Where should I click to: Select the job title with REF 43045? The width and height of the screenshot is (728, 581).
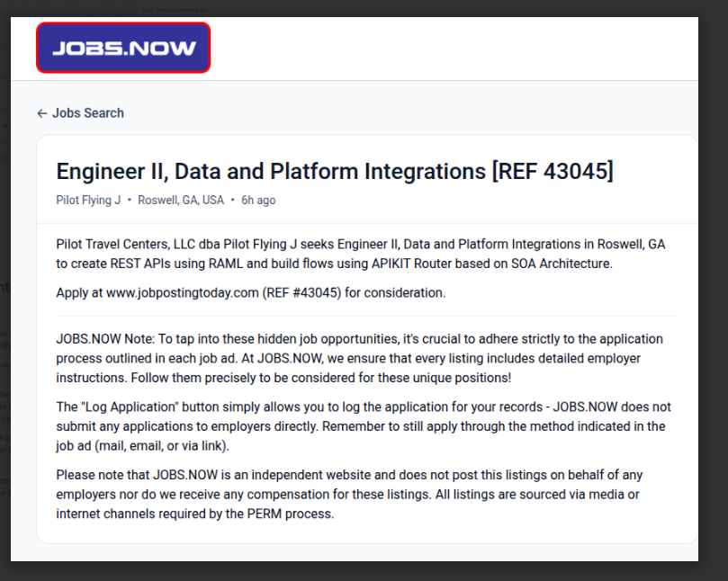[x=335, y=171]
